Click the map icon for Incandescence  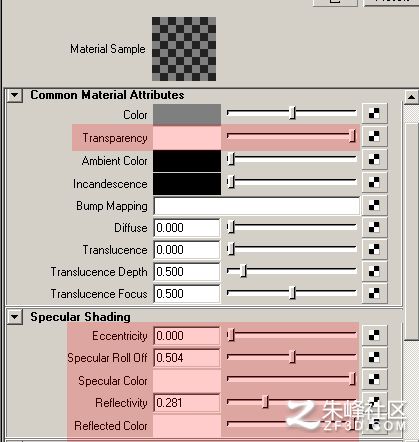374,182
